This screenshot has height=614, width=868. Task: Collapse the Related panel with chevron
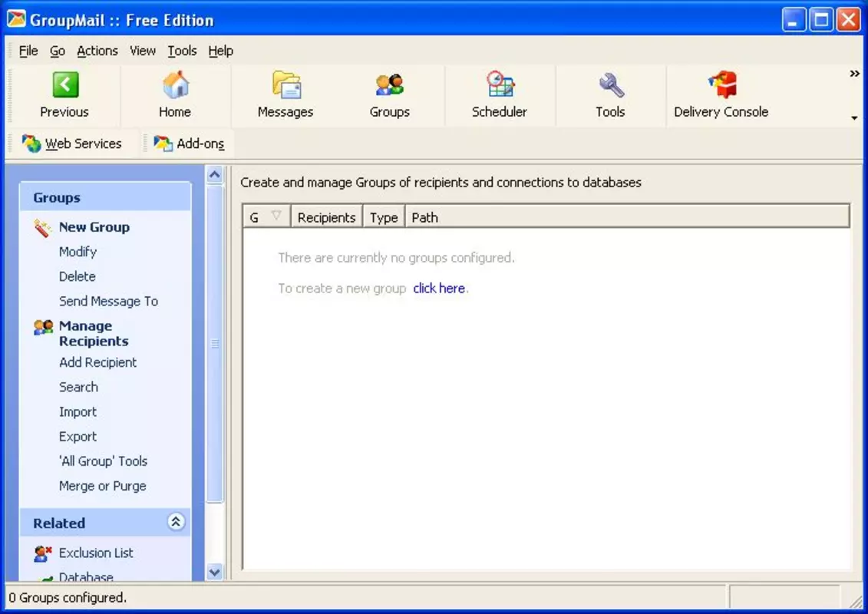[x=176, y=522]
